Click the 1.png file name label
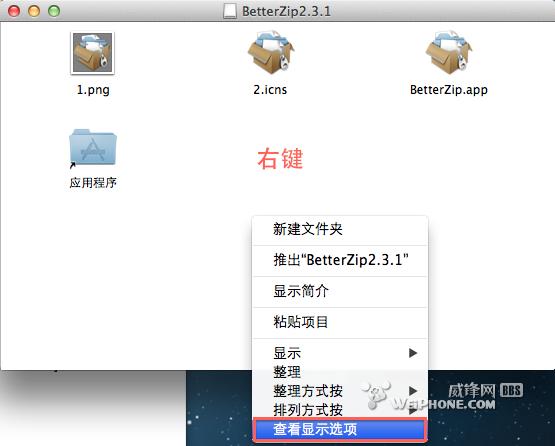 (x=93, y=90)
